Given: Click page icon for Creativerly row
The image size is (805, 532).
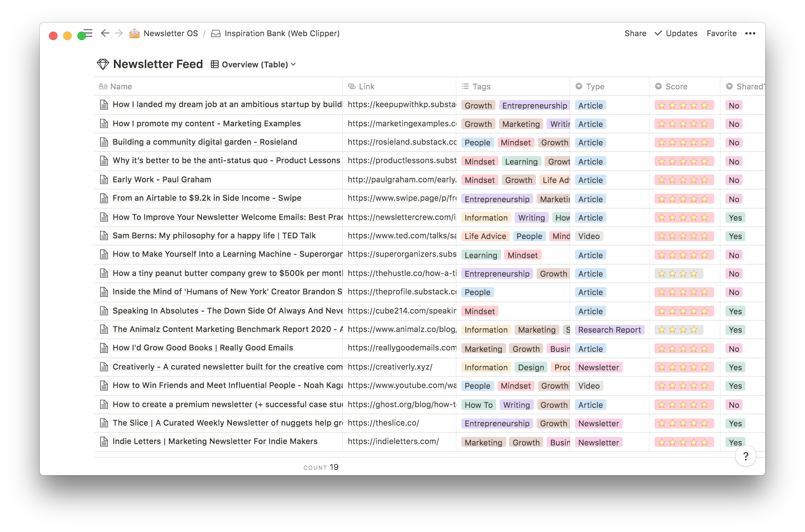Looking at the screenshot, I should [104, 367].
